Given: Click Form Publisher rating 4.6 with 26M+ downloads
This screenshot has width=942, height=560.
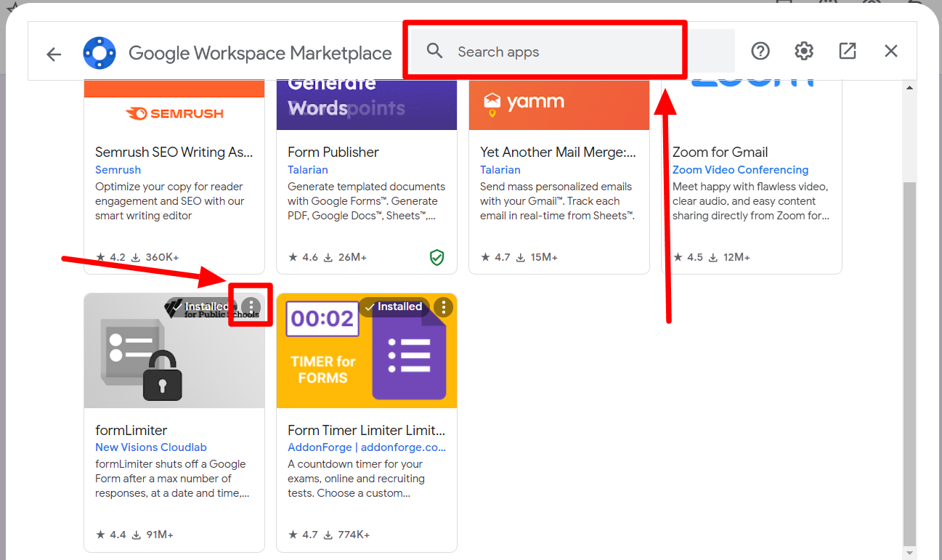Looking at the screenshot, I should [327, 257].
